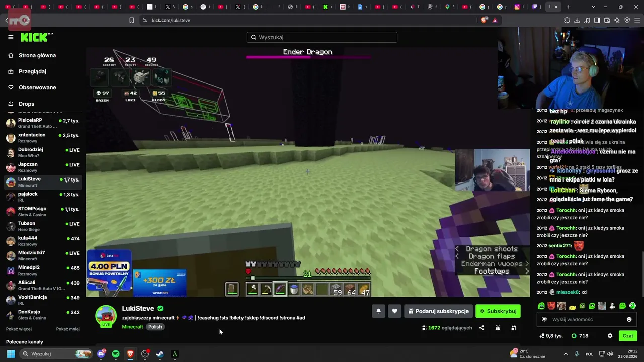Insert the red angry face emote
The image size is (644, 362).
551,306
